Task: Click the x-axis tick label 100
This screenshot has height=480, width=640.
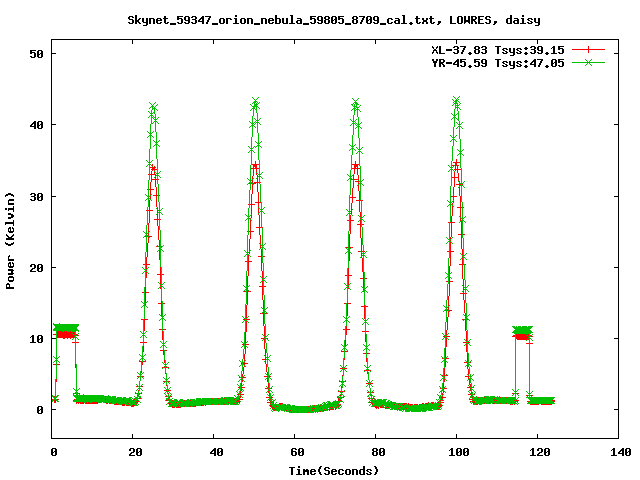Action: click(x=459, y=452)
